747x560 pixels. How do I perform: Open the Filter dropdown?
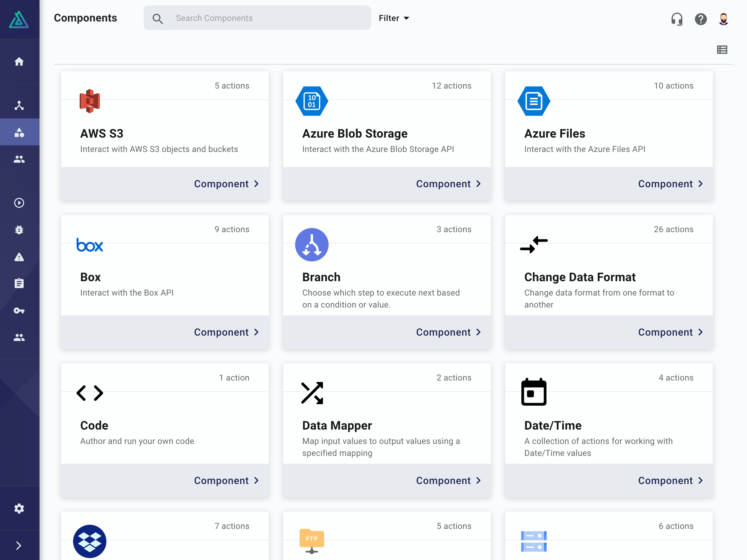point(394,18)
